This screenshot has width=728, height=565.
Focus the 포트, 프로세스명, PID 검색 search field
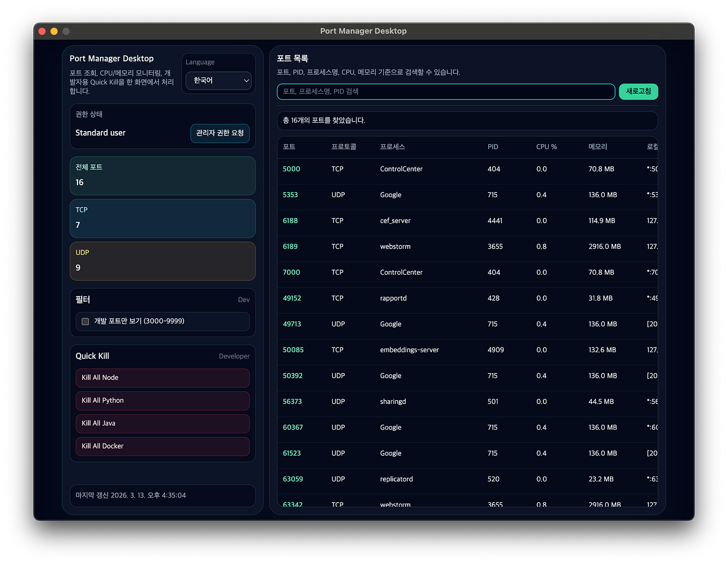[446, 92]
